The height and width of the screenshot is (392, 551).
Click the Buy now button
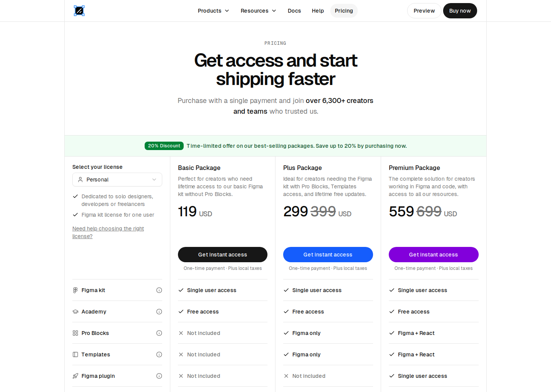pos(460,11)
